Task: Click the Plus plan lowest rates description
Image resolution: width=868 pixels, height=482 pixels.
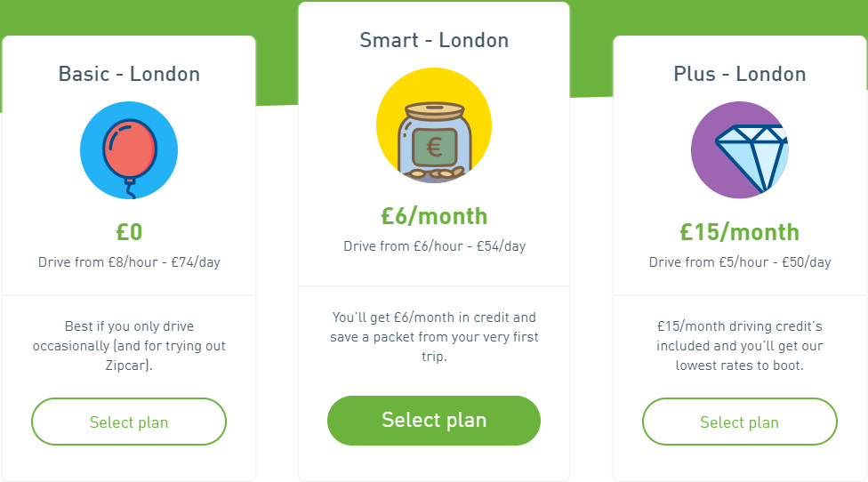Action: [x=740, y=346]
